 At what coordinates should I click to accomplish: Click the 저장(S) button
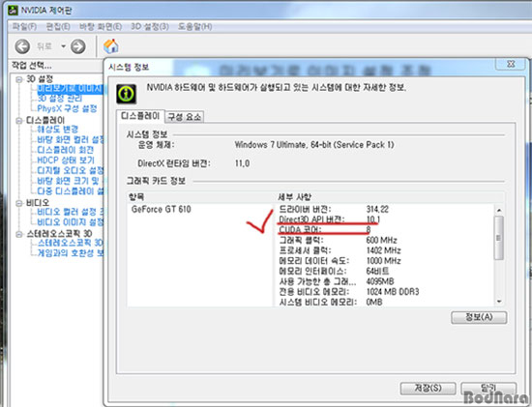click(x=428, y=389)
